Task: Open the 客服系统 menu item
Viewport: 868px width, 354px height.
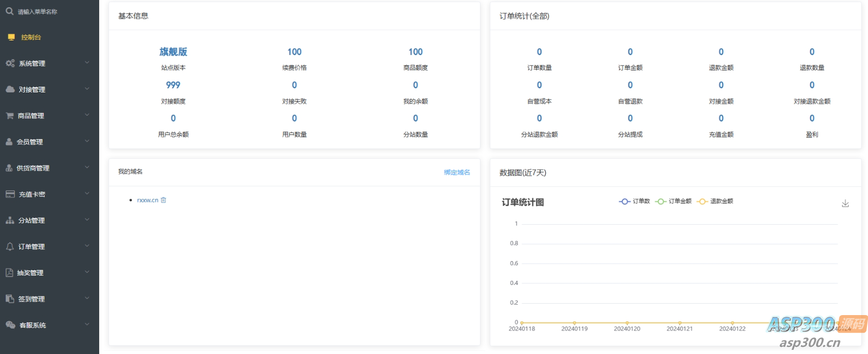Action: [x=49, y=325]
